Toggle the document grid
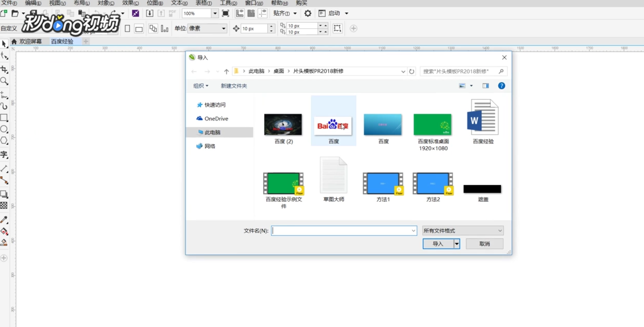 click(251, 13)
